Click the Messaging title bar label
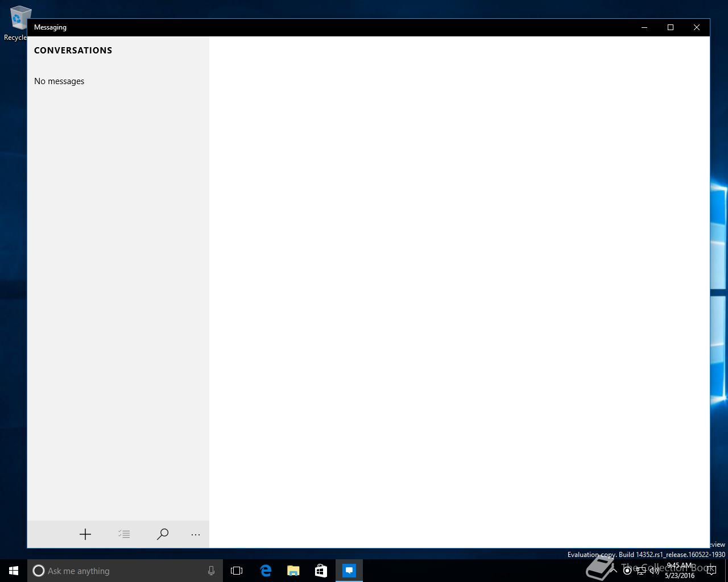 click(50, 27)
